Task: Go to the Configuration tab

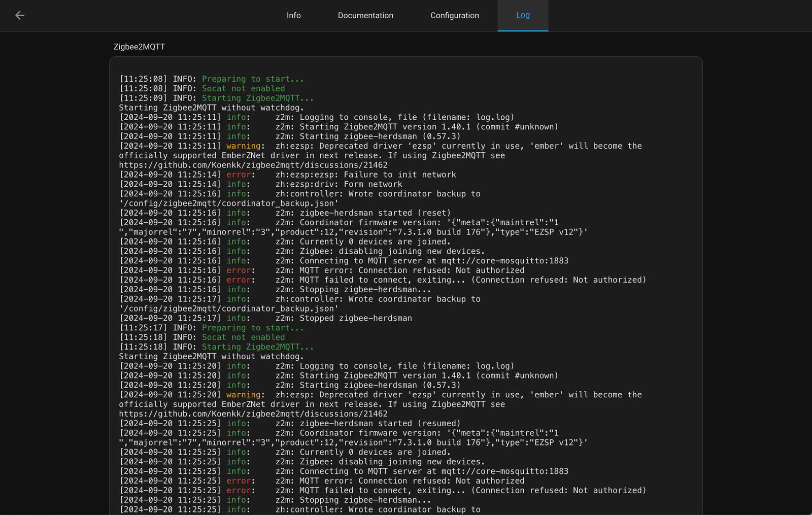Action: (x=454, y=15)
